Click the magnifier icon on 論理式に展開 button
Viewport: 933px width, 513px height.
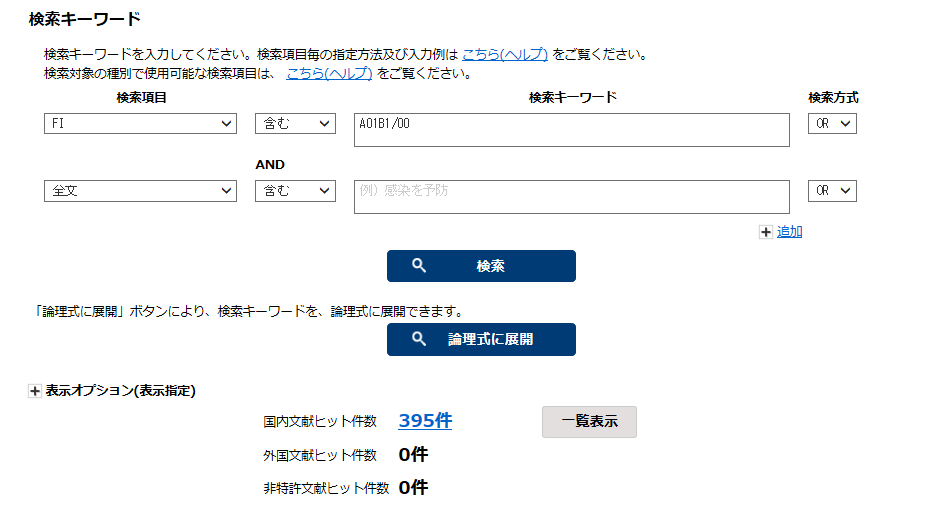click(x=419, y=339)
